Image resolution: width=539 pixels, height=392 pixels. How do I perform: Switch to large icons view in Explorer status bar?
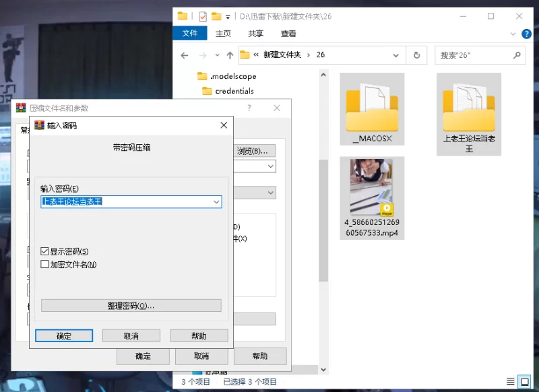(x=525, y=381)
